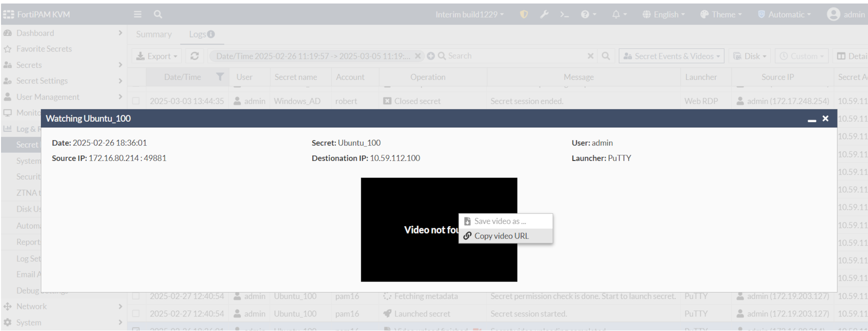
Task: Select the 13:44:35 Closed secret row checkbox
Action: (136, 101)
